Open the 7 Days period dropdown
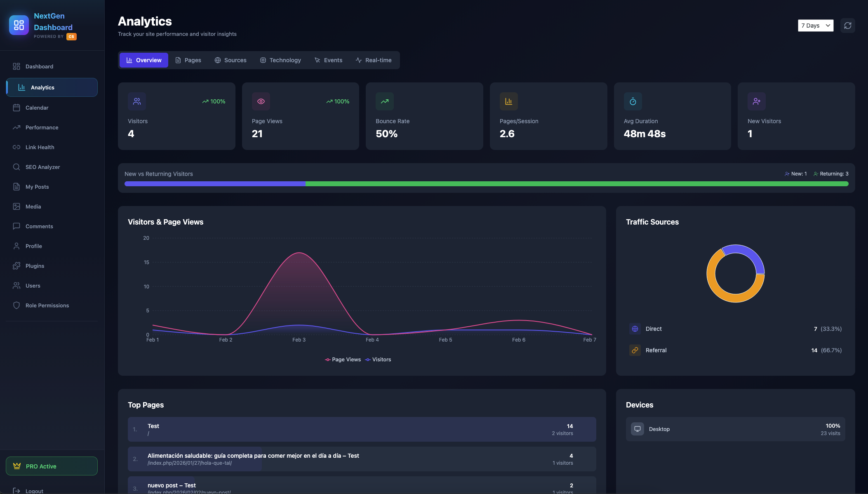This screenshot has height=494, width=868. pos(815,26)
